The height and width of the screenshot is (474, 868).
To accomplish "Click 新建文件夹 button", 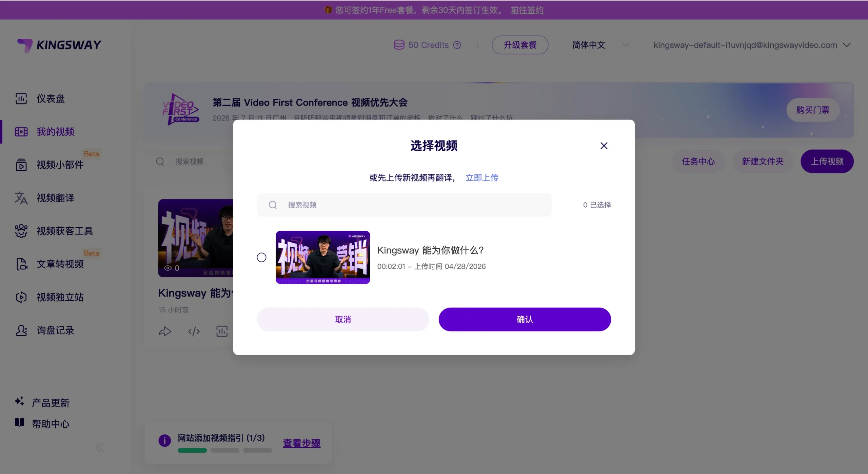I will point(763,162).
